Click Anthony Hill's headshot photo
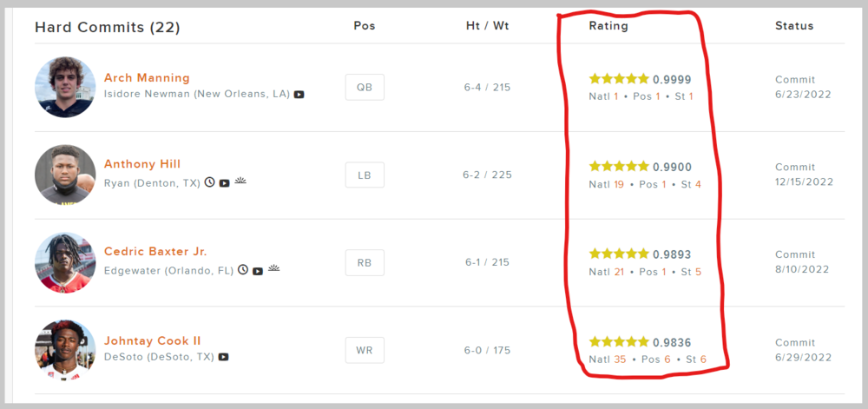 point(65,175)
